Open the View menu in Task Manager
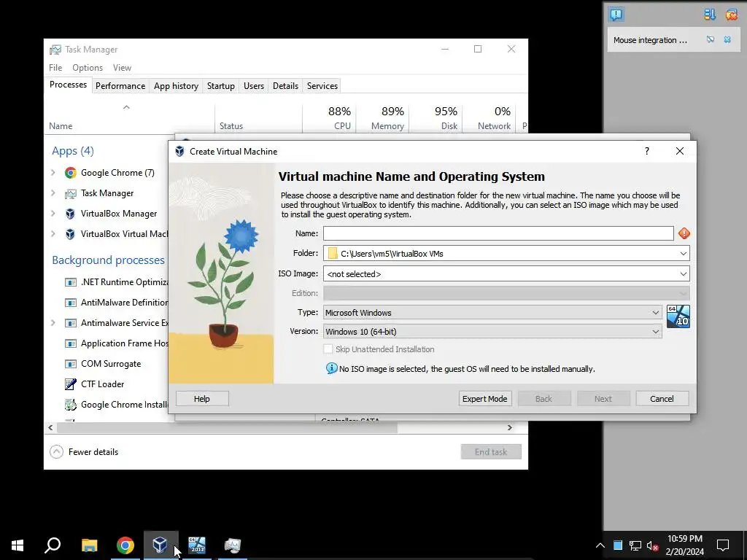The width and height of the screenshot is (747, 560). coord(122,68)
